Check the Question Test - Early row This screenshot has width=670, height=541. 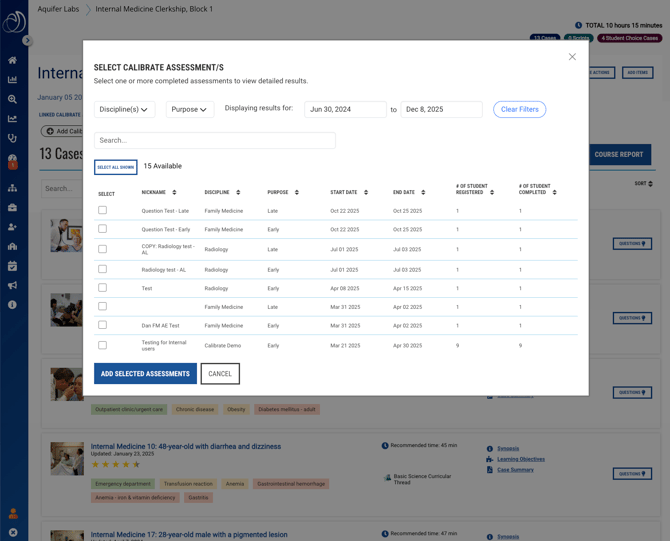tap(103, 229)
